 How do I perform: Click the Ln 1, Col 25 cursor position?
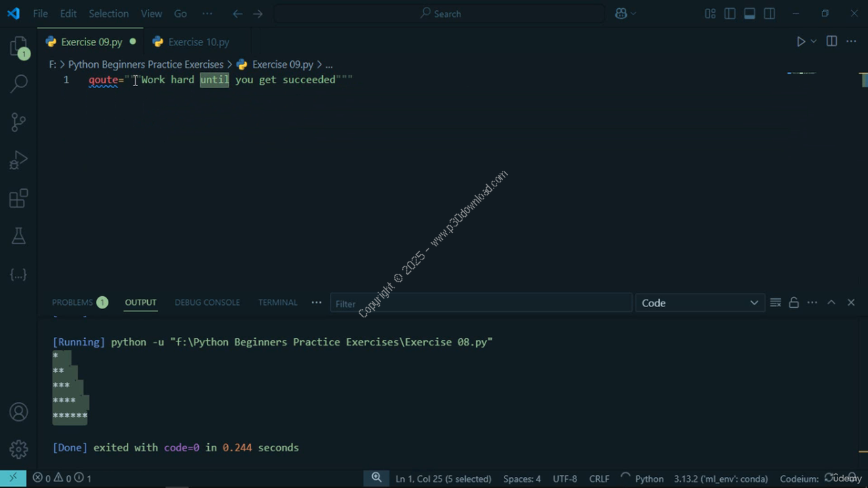(x=443, y=479)
